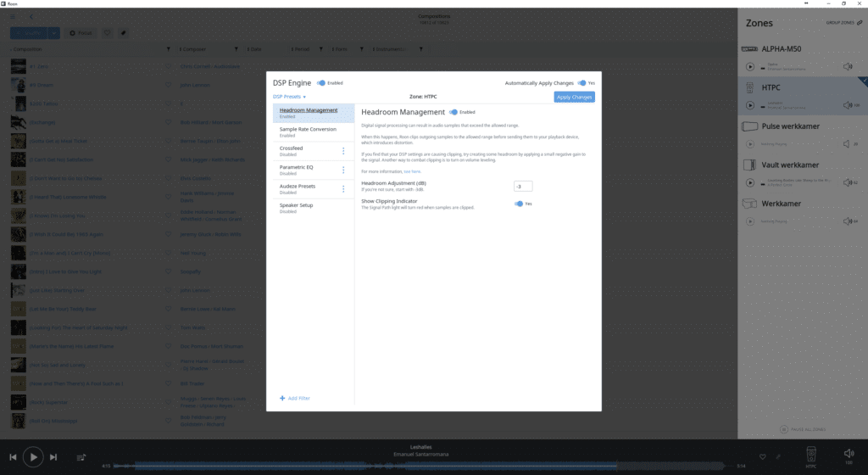Screen dimensions: 868x475
Task: Open the play queue icon
Action: [x=81, y=457]
